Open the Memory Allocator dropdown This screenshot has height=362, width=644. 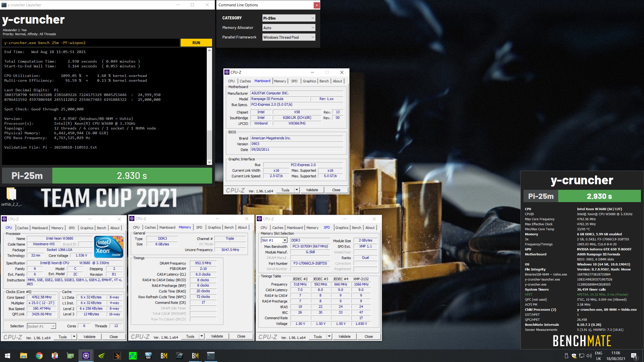[289, 28]
